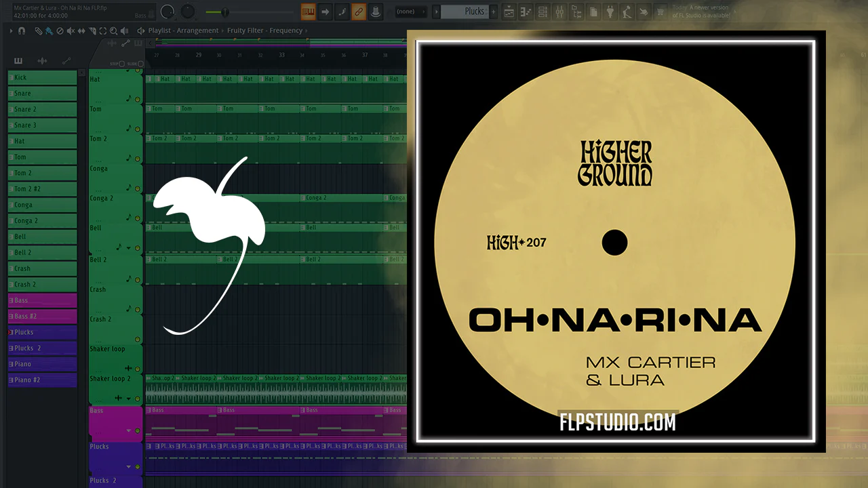Click bar 33 on the playlist timeline ruler
Image resolution: width=868 pixels, height=488 pixels.
coord(281,55)
